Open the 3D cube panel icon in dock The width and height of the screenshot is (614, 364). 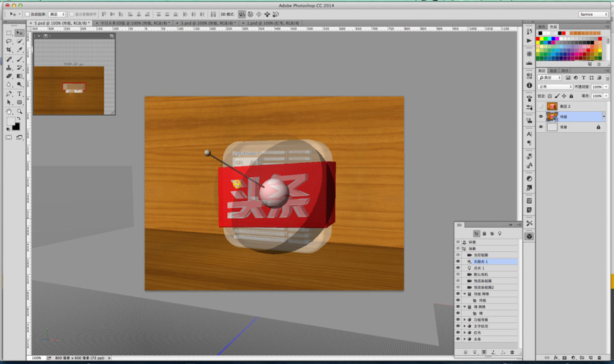click(529, 237)
